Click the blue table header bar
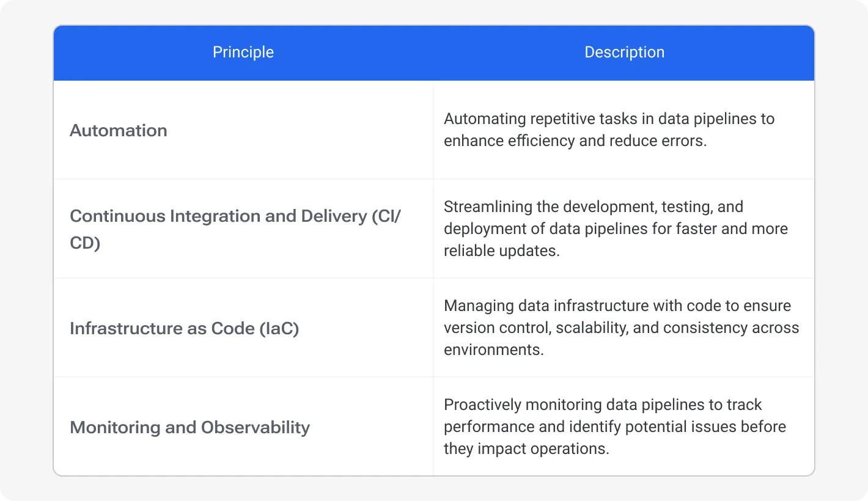Viewport: 868px width, 501px height. click(x=434, y=53)
